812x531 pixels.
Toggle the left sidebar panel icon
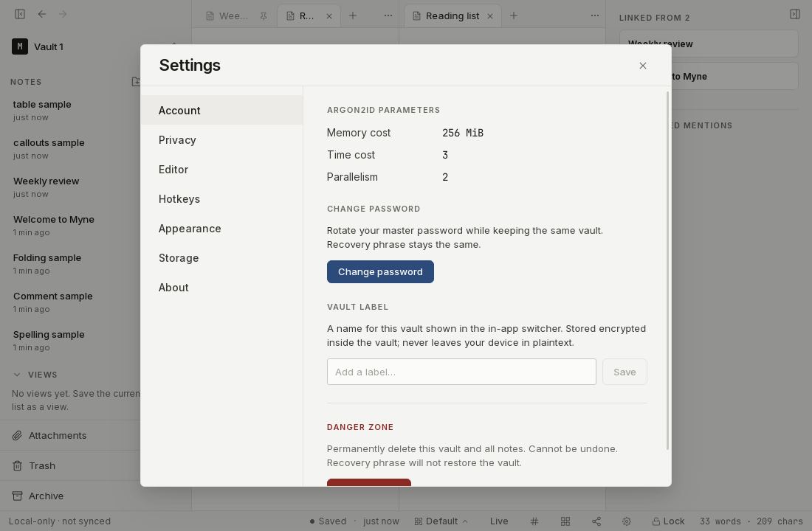(x=20, y=14)
